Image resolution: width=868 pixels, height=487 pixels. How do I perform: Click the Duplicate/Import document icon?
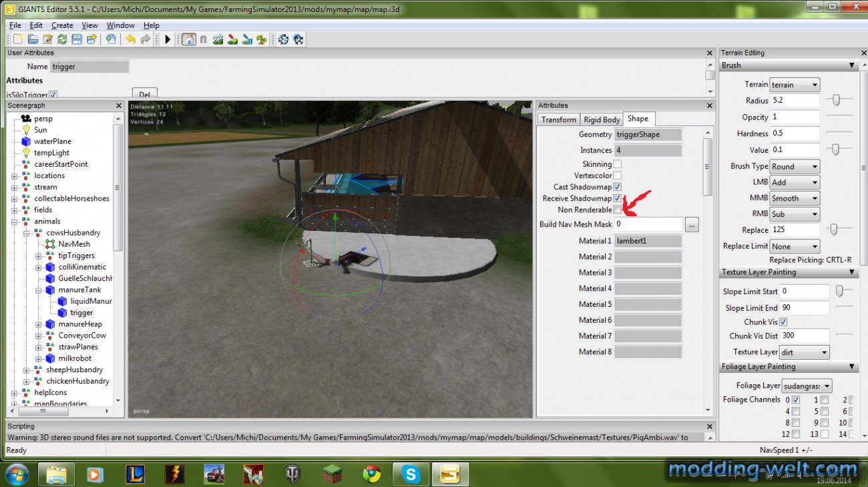(112, 39)
